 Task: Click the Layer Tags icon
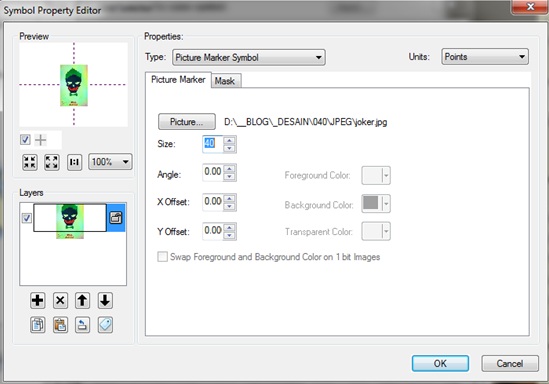(x=105, y=325)
